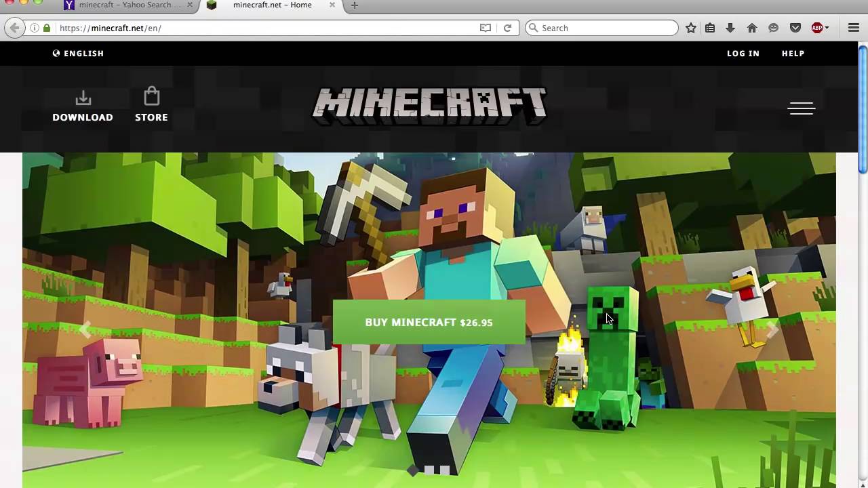Screen dimensions: 868x488
Task: Toggle the Reader View book icon
Action: pos(486,28)
